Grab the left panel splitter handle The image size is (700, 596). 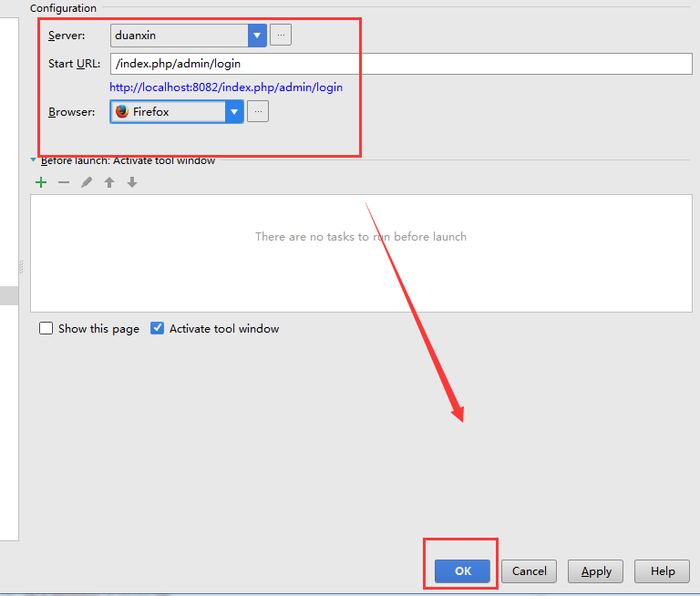pyautogui.click(x=22, y=267)
